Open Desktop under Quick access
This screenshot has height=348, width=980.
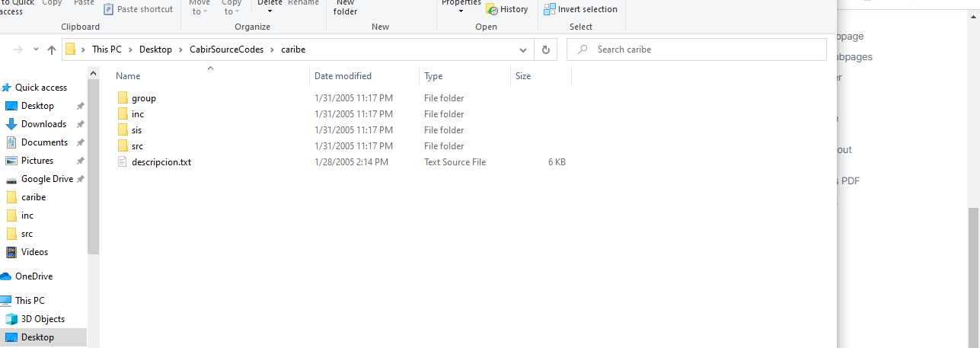tap(37, 106)
